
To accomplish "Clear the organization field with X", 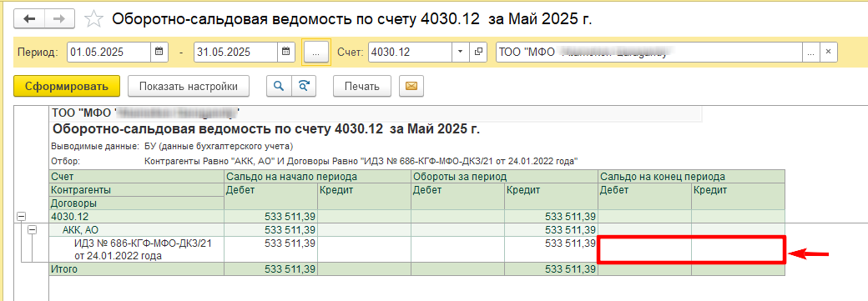I will [x=828, y=53].
